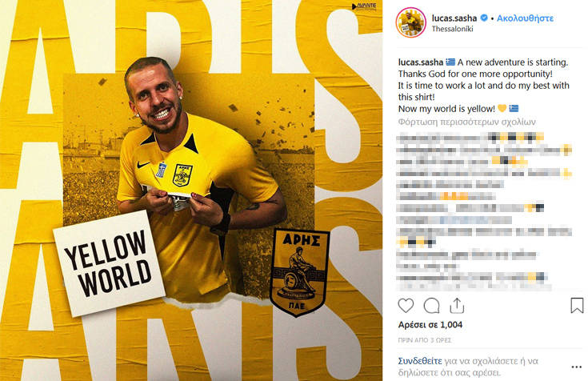Image resolution: width=588 pixels, height=381 pixels.
Task: Load more comments with Φόρτωση περισσότερων σχολίων
Action: pos(467,122)
